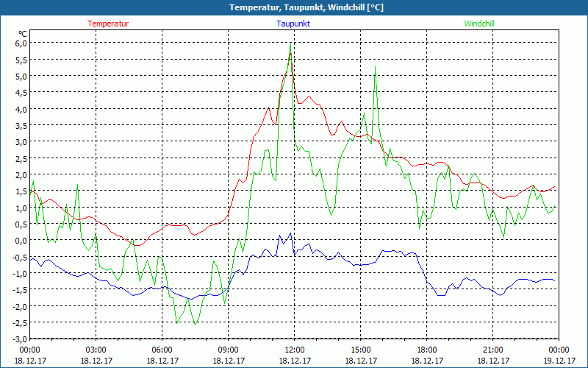Select the 12:00 time marker on x-axis
Image resolution: width=588 pixels, height=368 pixels.
tap(294, 350)
